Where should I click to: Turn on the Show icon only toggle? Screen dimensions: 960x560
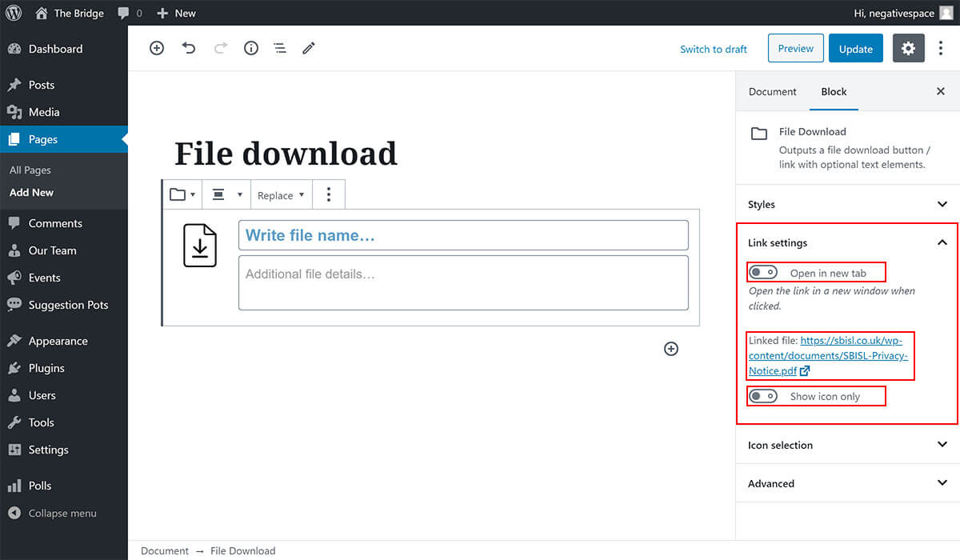763,396
